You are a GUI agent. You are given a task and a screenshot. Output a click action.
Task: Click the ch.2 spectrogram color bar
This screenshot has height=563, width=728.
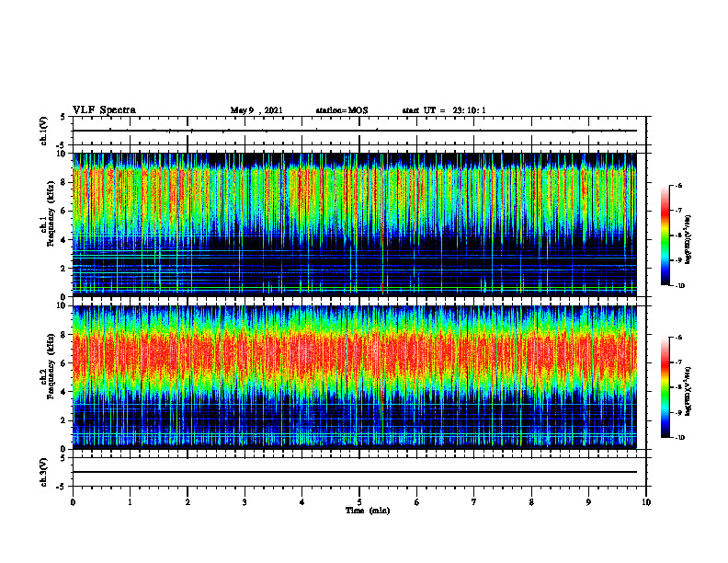665,387
